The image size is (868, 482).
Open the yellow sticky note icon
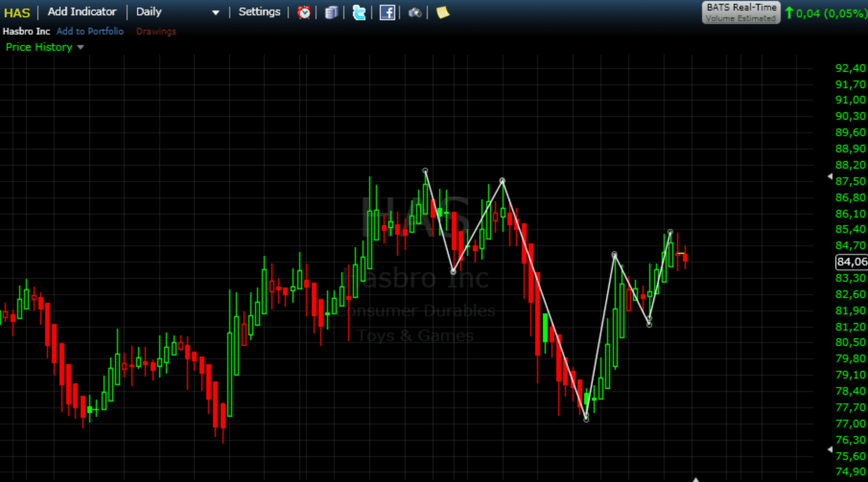443,12
